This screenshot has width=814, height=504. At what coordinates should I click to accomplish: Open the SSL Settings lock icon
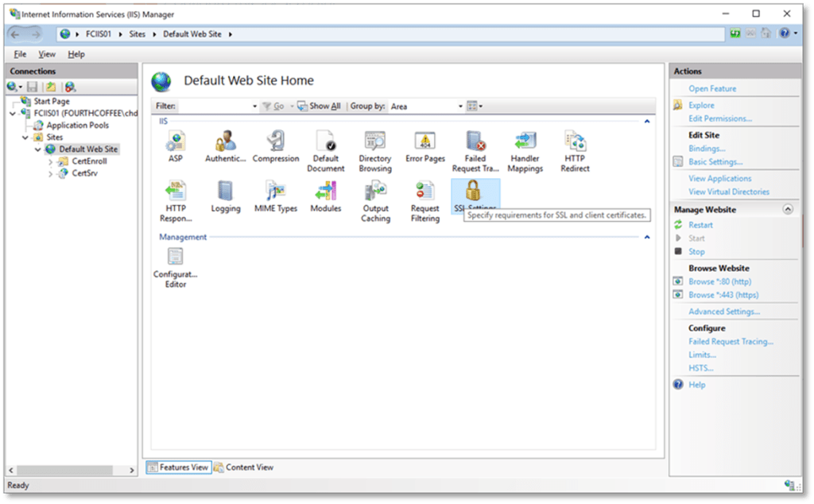pyautogui.click(x=475, y=192)
